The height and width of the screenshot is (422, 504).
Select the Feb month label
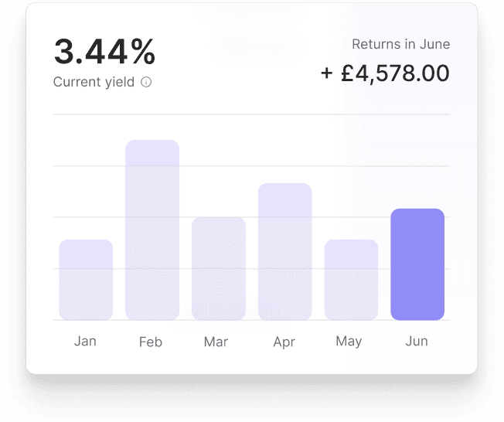151,342
